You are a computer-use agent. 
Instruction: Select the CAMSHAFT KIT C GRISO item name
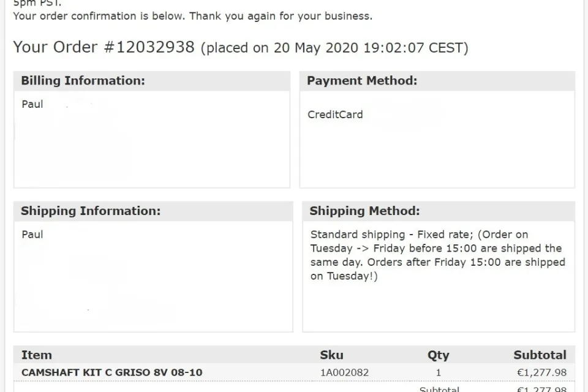111,372
